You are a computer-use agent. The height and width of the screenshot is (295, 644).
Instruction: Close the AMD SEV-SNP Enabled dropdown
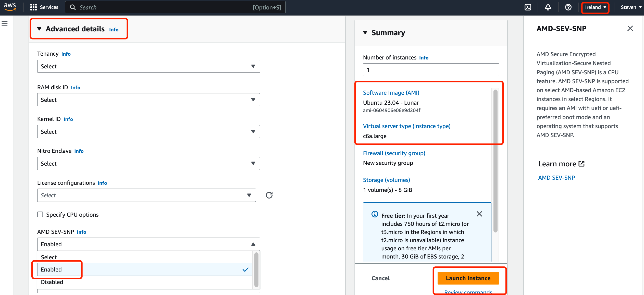[x=148, y=244]
